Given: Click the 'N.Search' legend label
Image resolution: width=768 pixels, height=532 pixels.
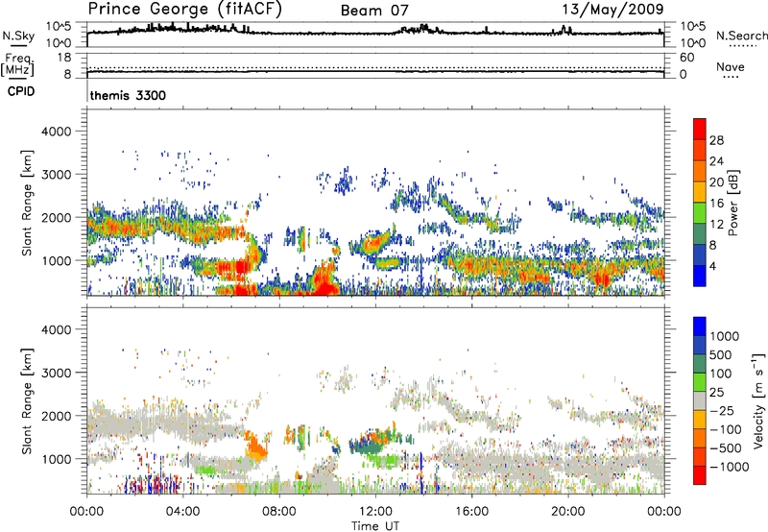Looking at the screenshot, I should [x=741, y=36].
